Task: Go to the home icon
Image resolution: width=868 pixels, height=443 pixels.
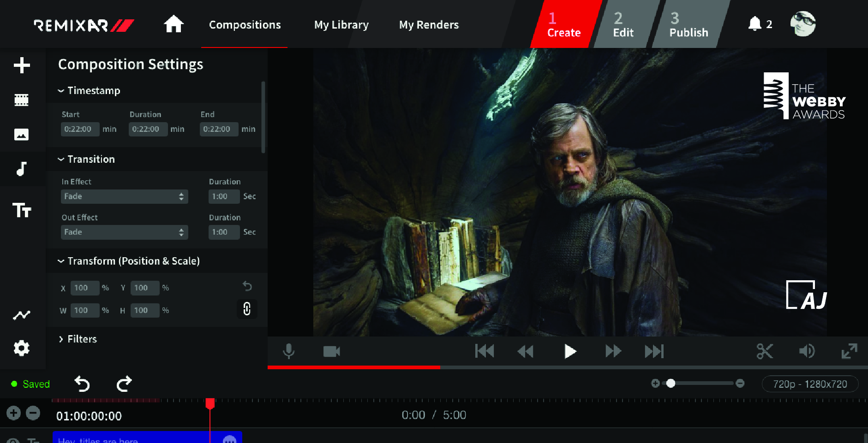Action: [174, 24]
